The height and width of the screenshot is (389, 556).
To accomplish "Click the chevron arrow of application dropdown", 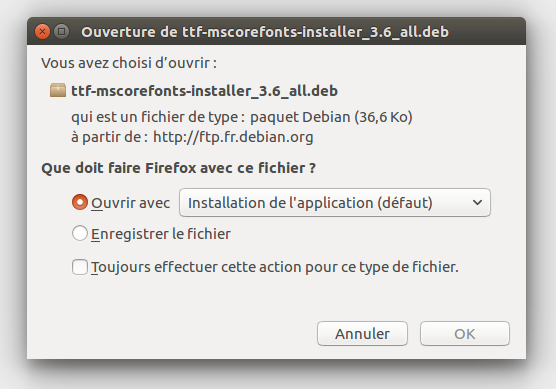I will 477,202.
